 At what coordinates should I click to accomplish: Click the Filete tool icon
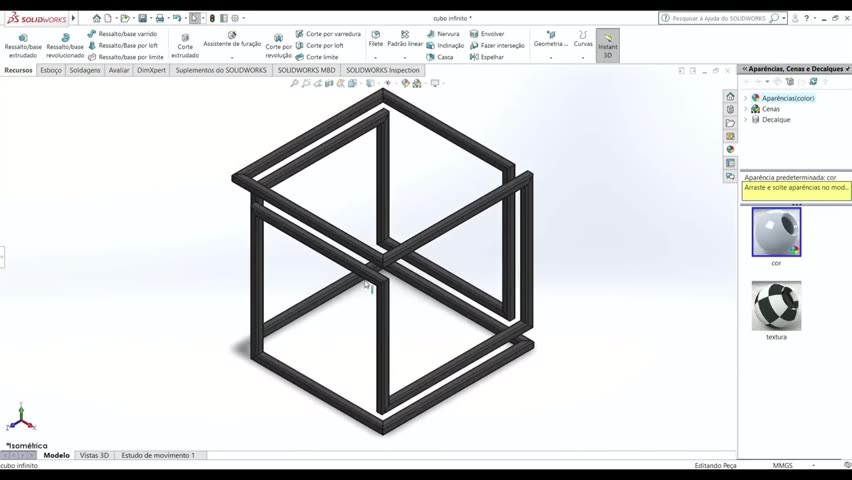pyautogui.click(x=376, y=34)
